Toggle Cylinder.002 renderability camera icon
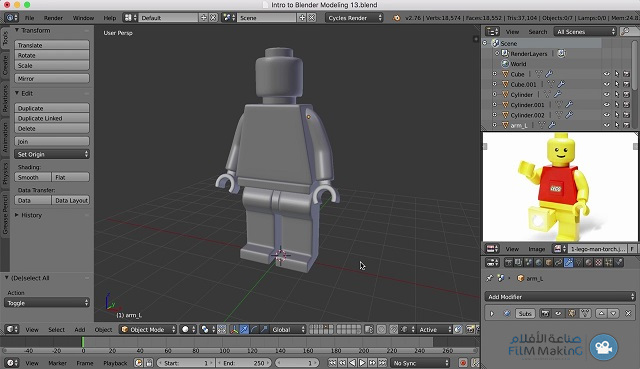 point(627,115)
